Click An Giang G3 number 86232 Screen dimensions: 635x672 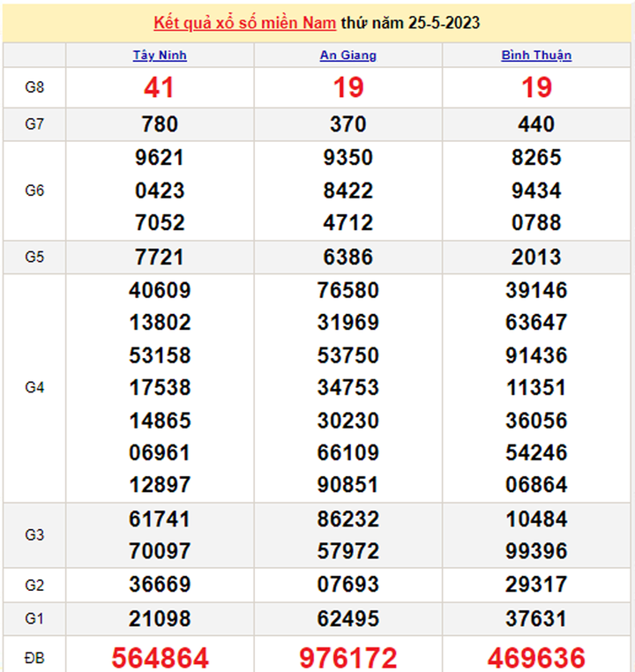pyautogui.click(x=347, y=519)
